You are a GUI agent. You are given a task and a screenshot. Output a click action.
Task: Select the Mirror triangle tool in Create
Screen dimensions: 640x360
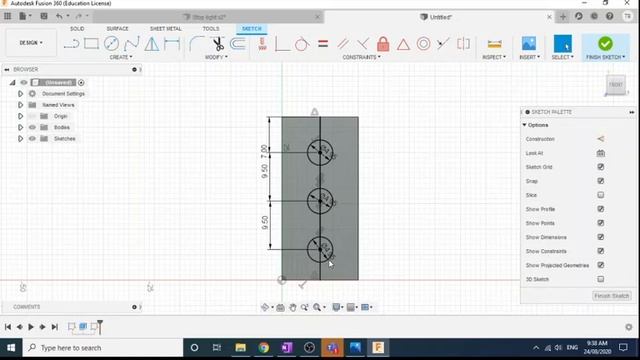pyautogui.click(x=152, y=44)
